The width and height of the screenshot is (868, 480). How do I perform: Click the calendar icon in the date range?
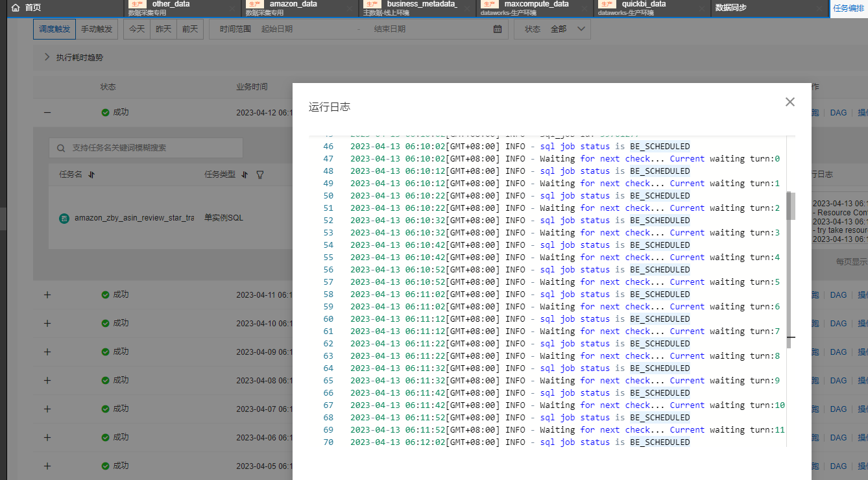click(498, 29)
